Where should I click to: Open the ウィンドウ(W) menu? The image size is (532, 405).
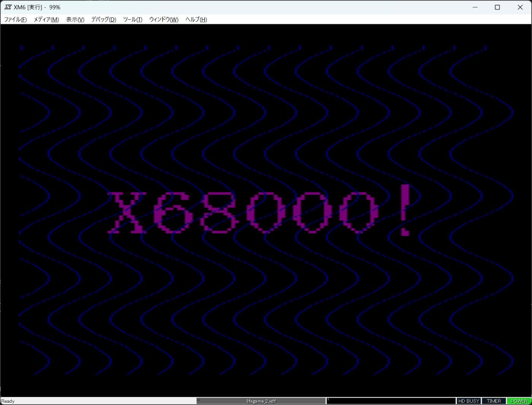pyautogui.click(x=164, y=19)
